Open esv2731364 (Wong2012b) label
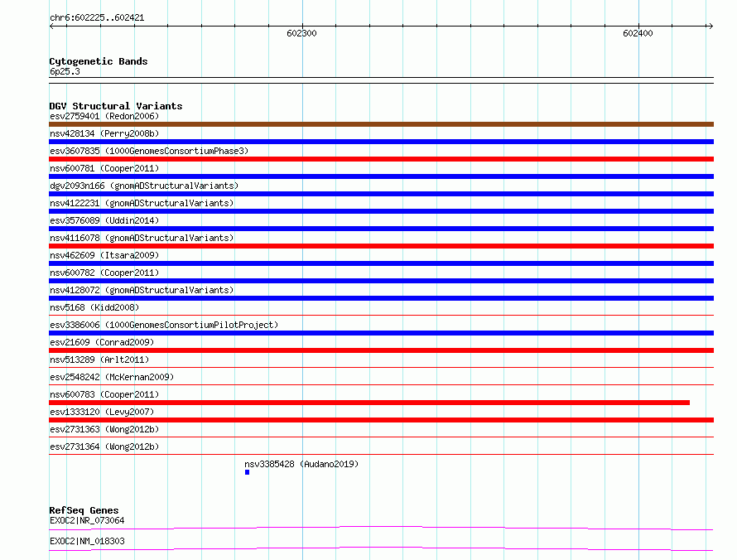 click(104, 447)
